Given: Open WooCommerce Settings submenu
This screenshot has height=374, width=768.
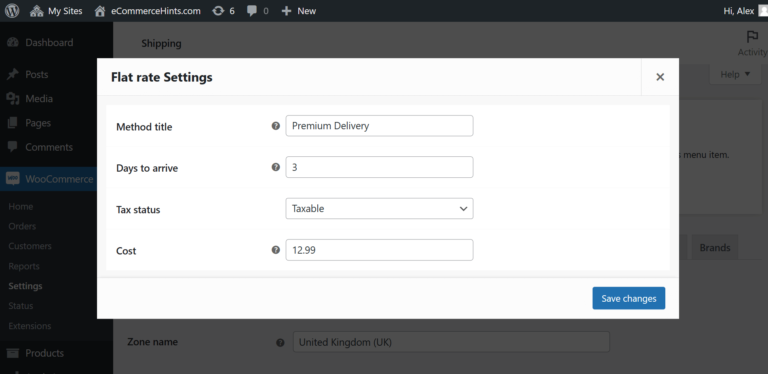Looking at the screenshot, I should [x=25, y=286].
